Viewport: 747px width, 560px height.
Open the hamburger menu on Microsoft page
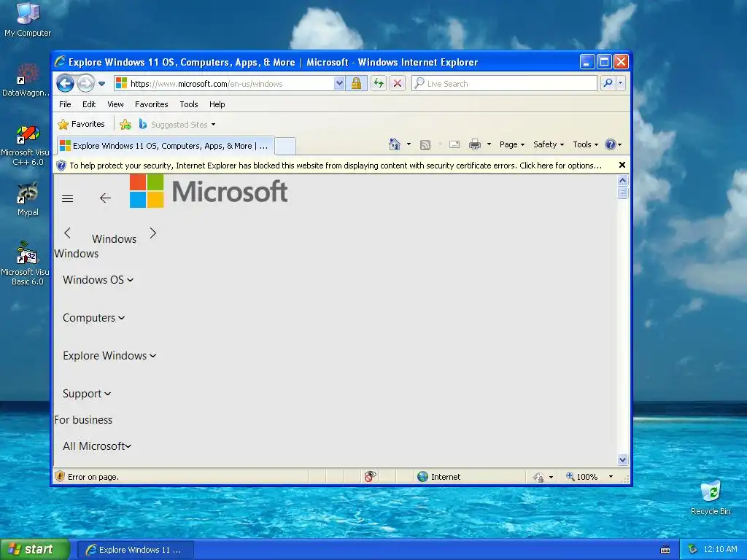tap(68, 198)
